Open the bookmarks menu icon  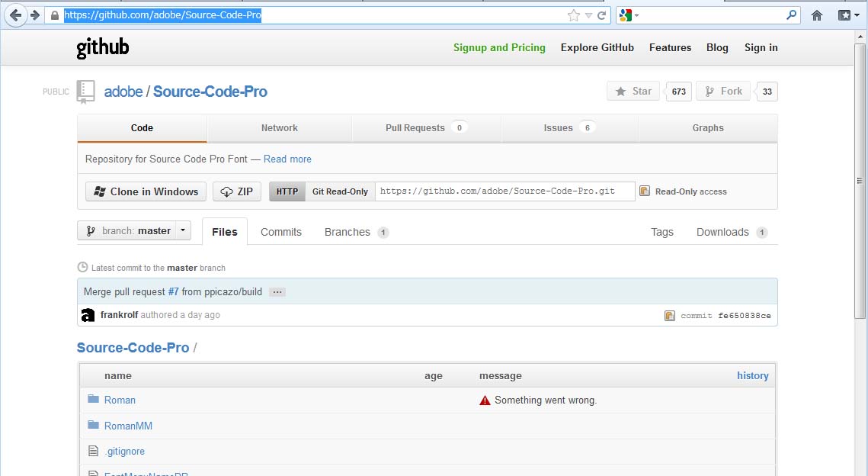[848, 15]
